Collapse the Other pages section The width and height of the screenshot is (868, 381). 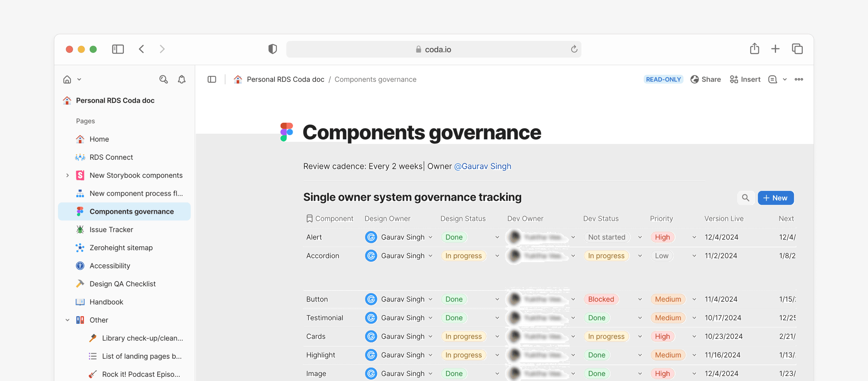[x=67, y=320]
